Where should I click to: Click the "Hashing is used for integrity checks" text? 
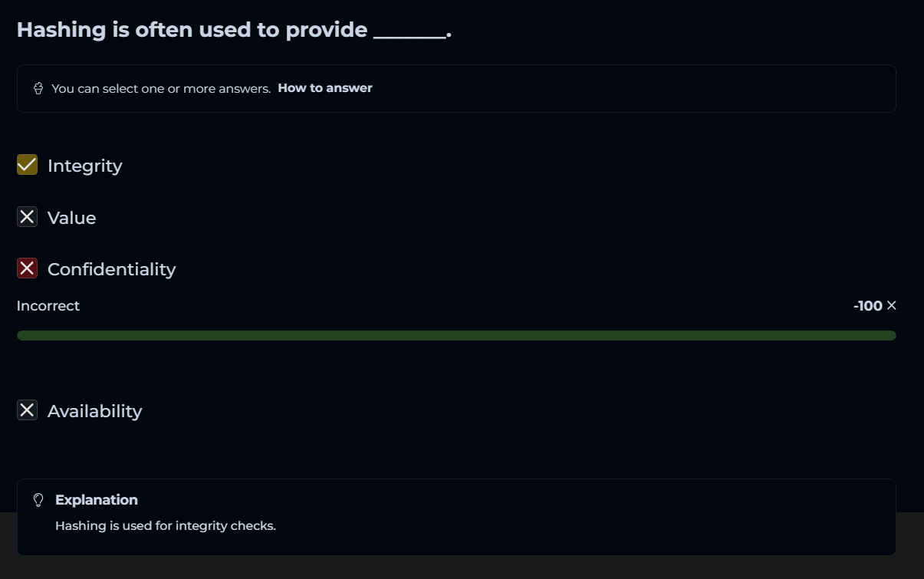[165, 526]
